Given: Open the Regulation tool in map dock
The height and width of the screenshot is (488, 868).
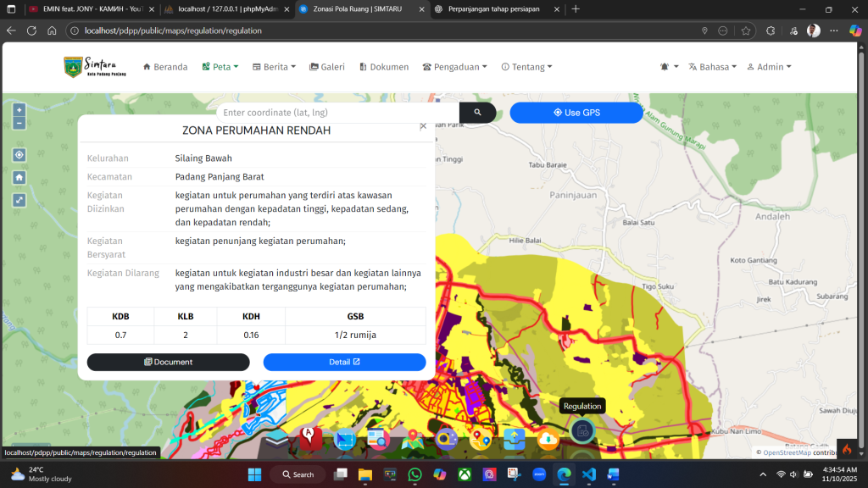Looking at the screenshot, I should (x=581, y=431).
